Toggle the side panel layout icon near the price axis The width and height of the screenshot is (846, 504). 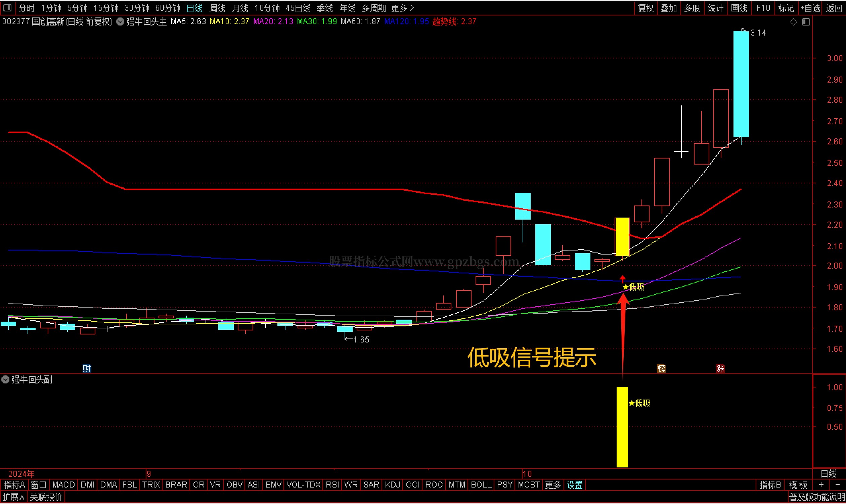tap(806, 22)
